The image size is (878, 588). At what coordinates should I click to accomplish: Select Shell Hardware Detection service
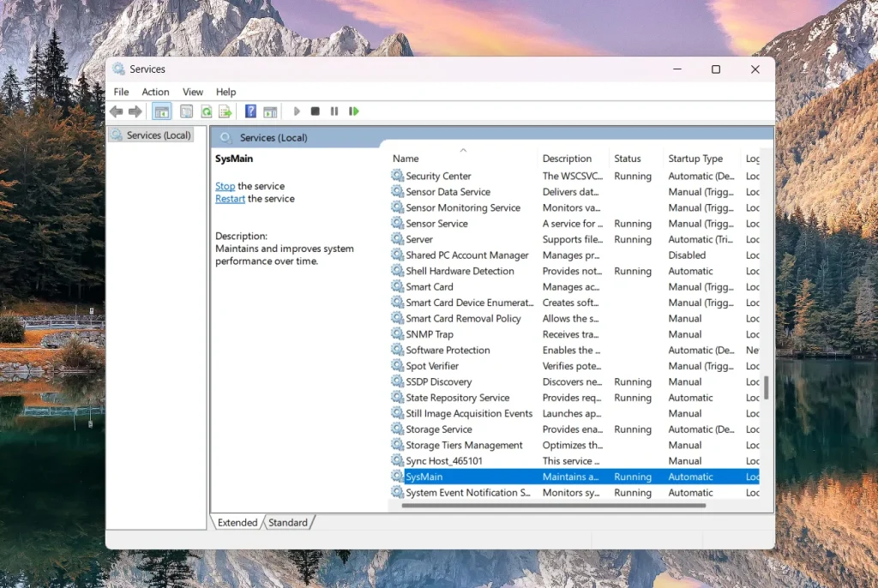tap(460, 271)
